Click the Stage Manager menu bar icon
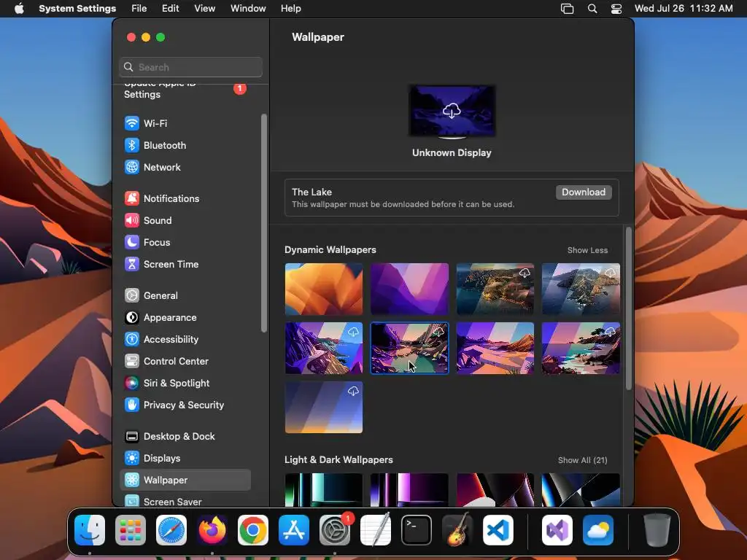The width and height of the screenshot is (747, 560). point(567,9)
